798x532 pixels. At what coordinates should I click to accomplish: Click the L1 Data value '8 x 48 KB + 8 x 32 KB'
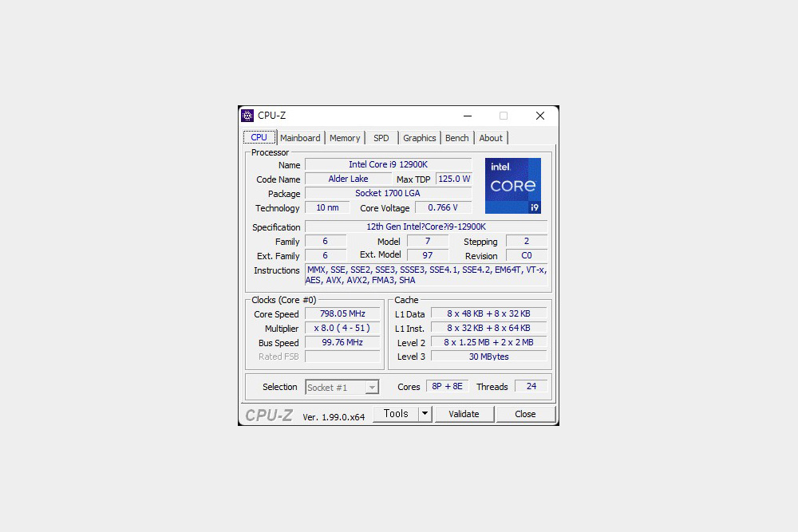click(x=488, y=313)
